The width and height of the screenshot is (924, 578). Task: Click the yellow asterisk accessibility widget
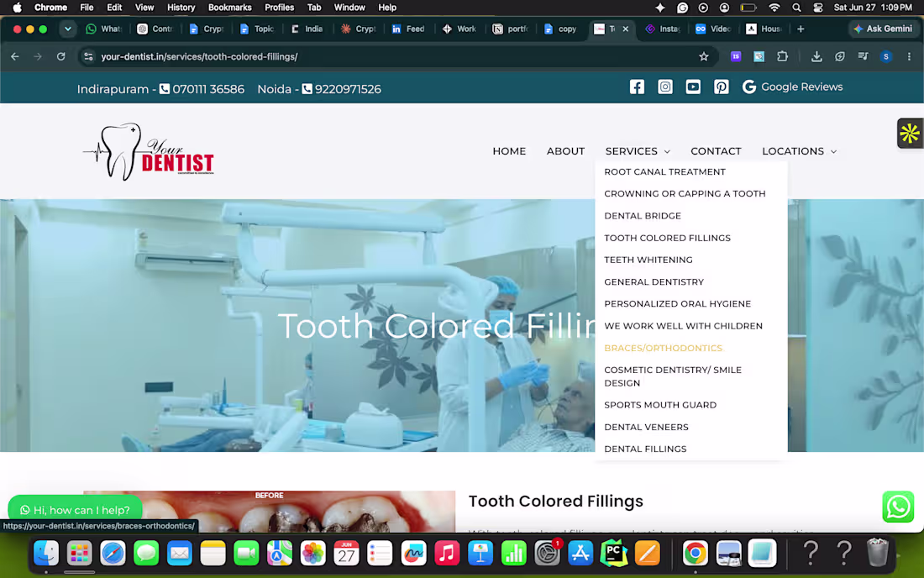[910, 133]
